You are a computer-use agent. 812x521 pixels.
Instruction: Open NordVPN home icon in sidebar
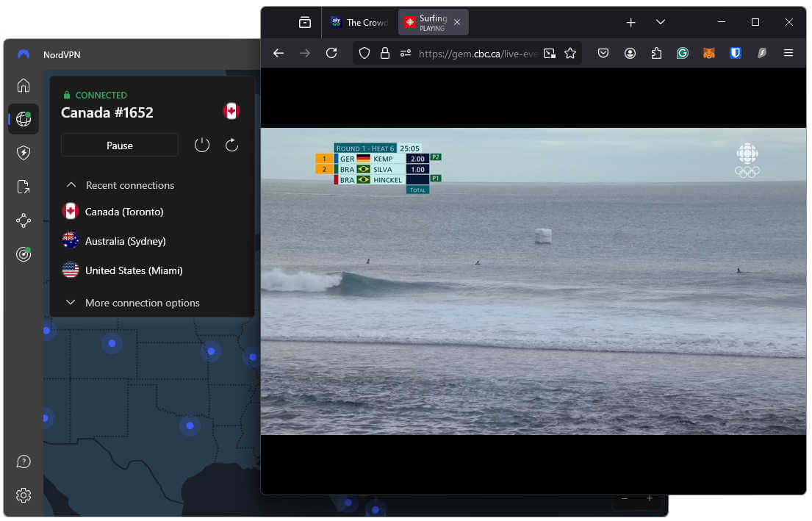point(24,85)
